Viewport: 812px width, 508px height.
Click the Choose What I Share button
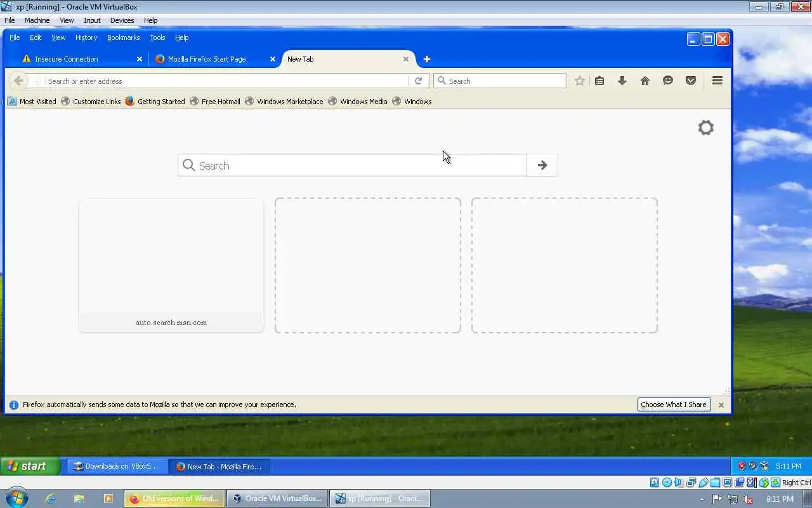(673, 404)
